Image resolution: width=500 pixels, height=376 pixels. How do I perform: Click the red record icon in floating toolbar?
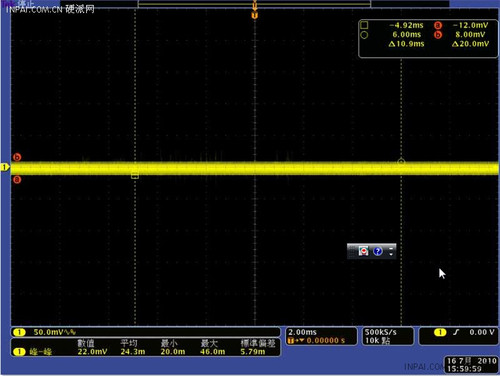click(x=363, y=251)
